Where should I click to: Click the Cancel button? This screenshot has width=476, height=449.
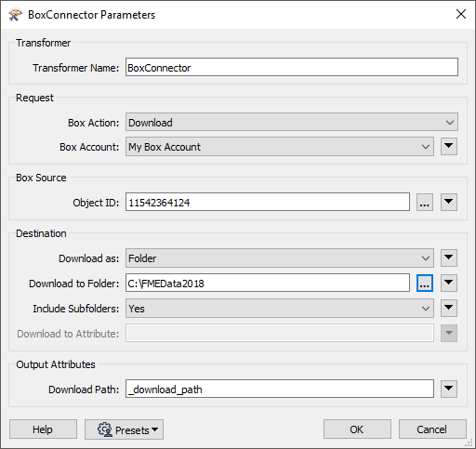click(432, 429)
